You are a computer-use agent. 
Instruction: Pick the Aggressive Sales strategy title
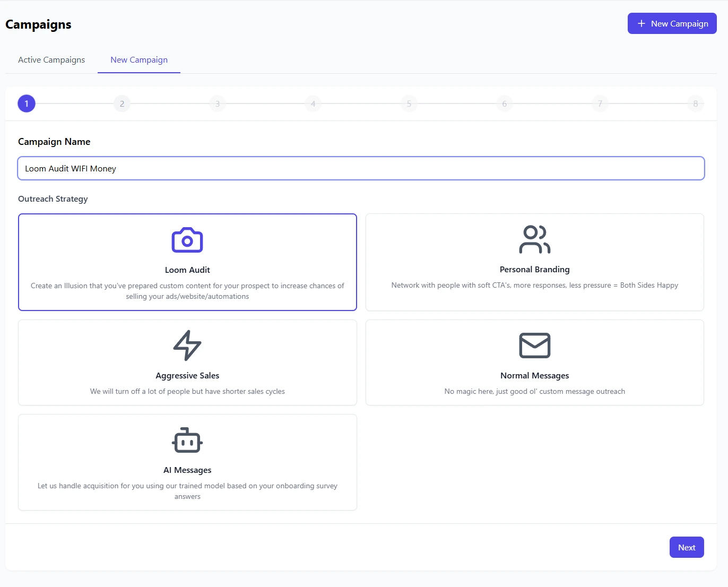coord(187,375)
